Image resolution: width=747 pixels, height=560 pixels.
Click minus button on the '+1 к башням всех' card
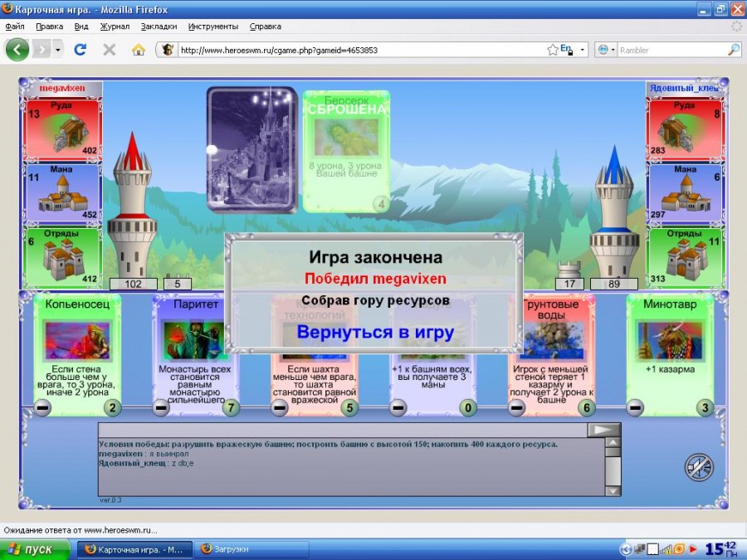point(398,407)
